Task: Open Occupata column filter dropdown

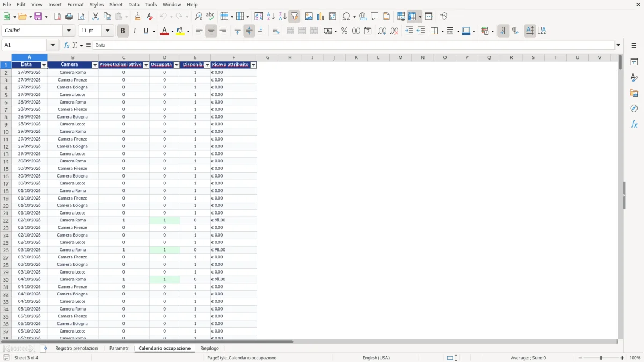Action: 177,65
